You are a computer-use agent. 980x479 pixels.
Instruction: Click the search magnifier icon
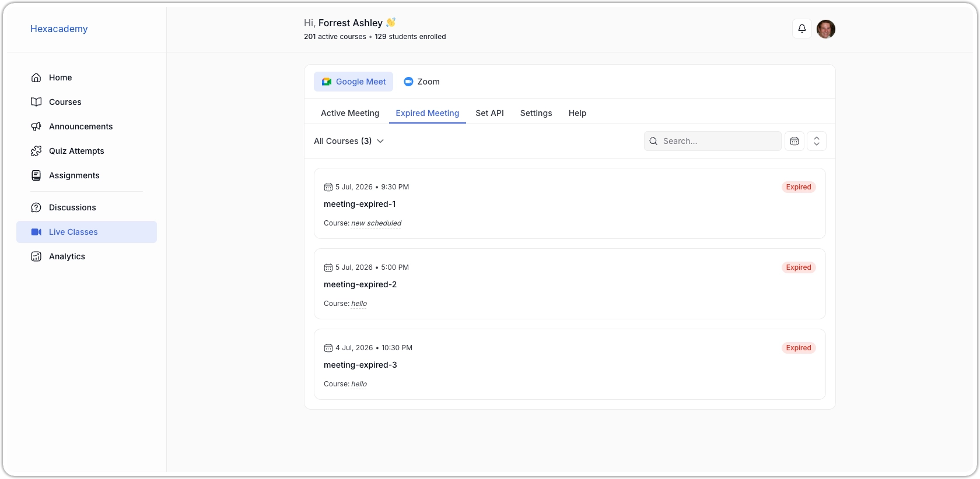pos(653,141)
